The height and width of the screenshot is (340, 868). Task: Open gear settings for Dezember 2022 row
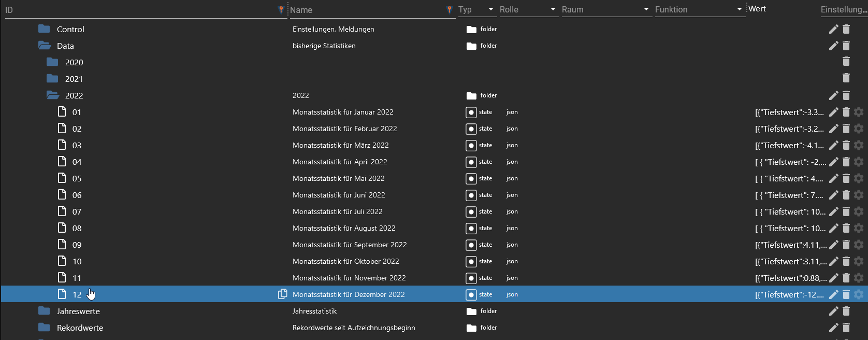(x=859, y=294)
